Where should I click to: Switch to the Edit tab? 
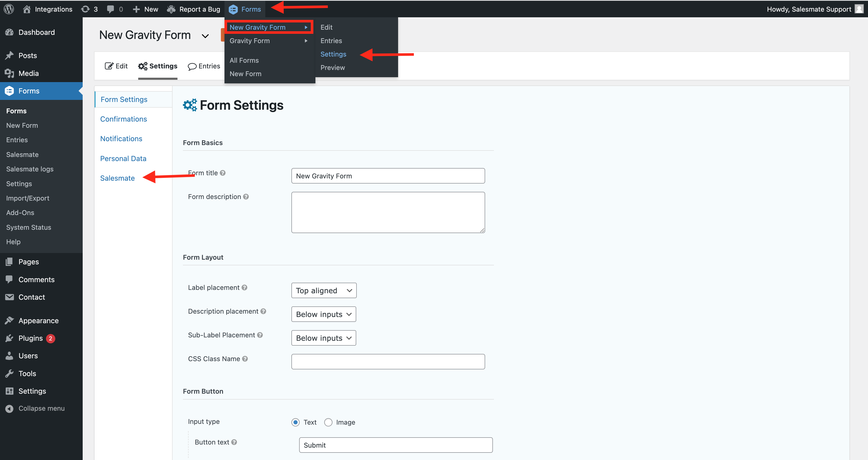[x=116, y=66]
